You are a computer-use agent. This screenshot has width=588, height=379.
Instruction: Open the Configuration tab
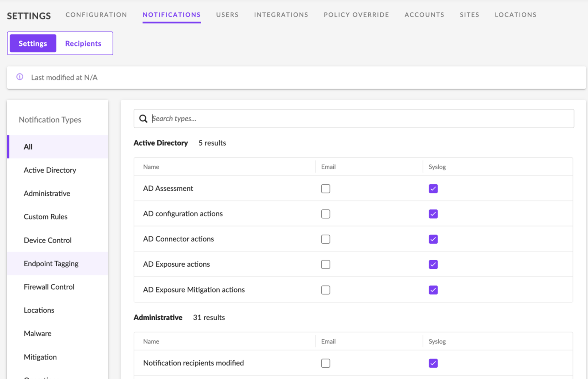96,15
